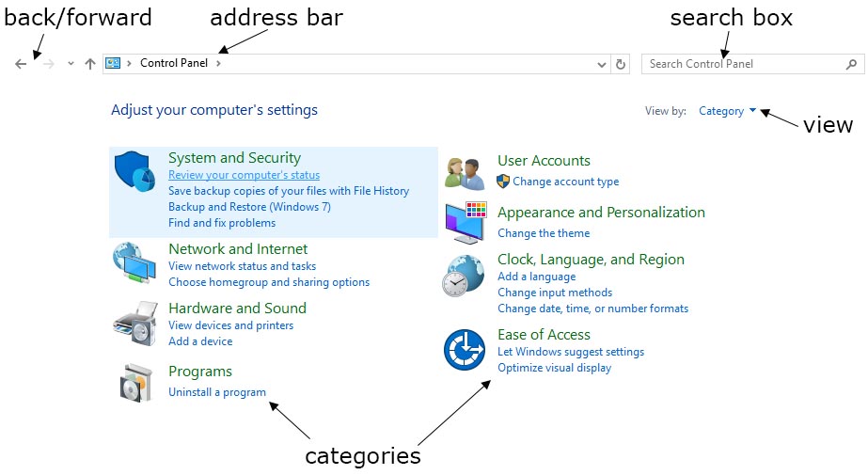The height and width of the screenshot is (475, 868).
Task: Open Let Windows suggest settings
Action: pos(571,352)
